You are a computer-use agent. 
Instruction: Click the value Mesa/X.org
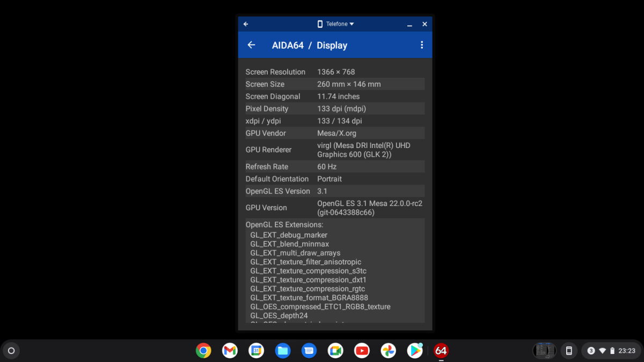337,134
